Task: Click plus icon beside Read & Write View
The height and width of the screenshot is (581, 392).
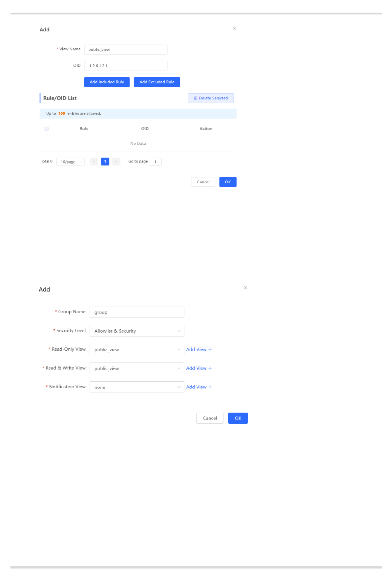Action: click(210, 368)
